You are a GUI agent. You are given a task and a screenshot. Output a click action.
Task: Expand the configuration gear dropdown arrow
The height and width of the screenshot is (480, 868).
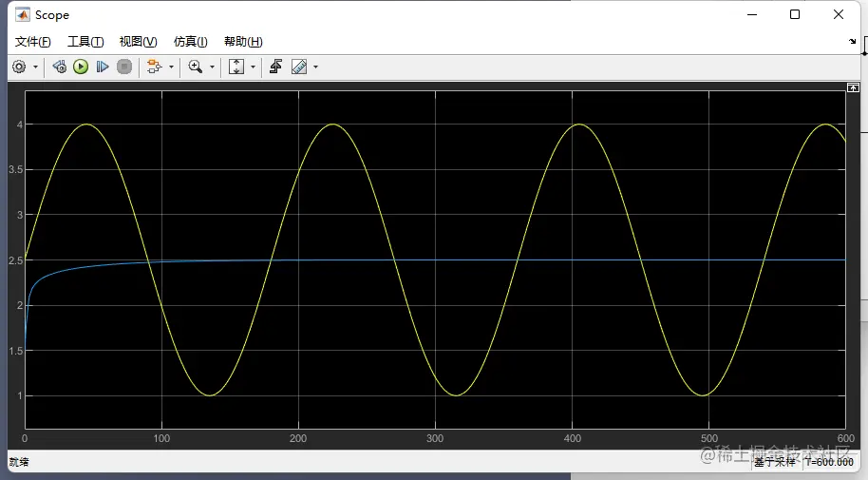point(35,67)
